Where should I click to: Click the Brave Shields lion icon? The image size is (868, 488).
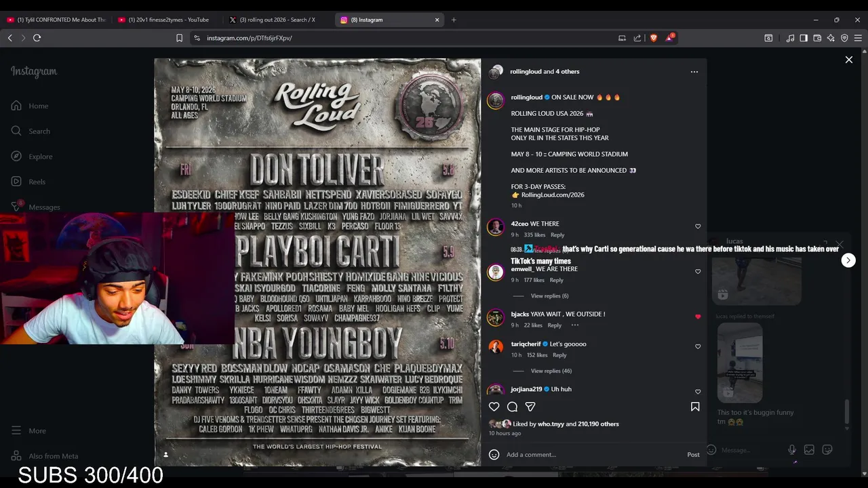[x=653, y=38]
